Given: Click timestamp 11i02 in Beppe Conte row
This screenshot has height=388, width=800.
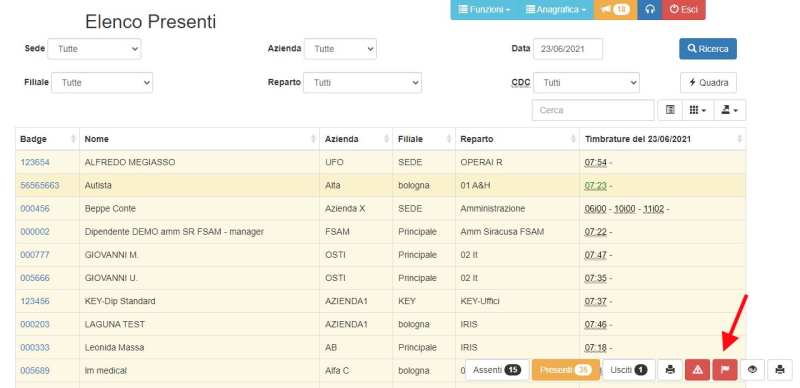Looking at the screenshot, I should tap(654, 209).
